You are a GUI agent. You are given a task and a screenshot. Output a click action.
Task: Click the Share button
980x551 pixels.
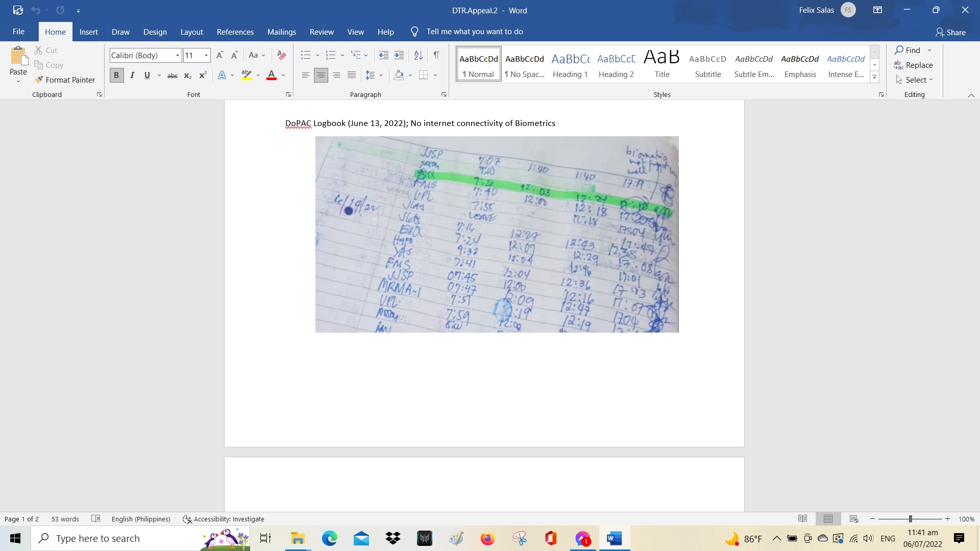950,32
